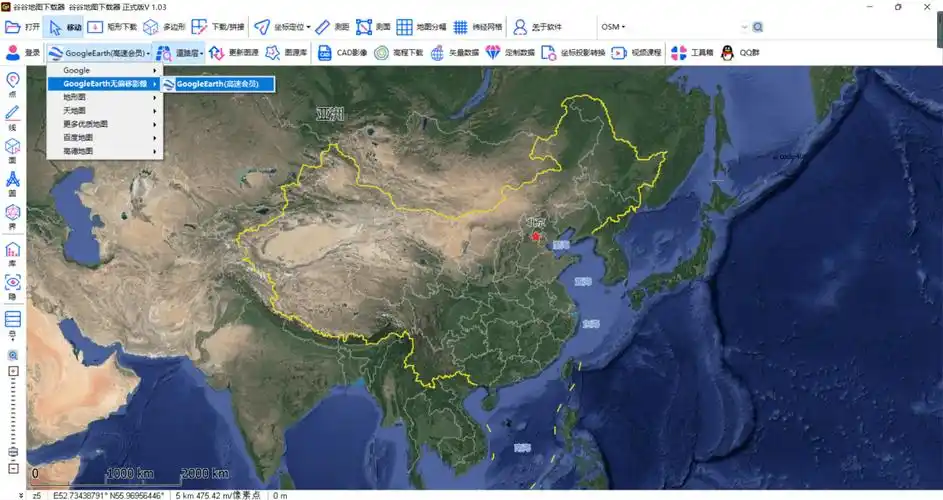Select the compass tool in left sidebar

pyautogui.click(x=13, y=184)
